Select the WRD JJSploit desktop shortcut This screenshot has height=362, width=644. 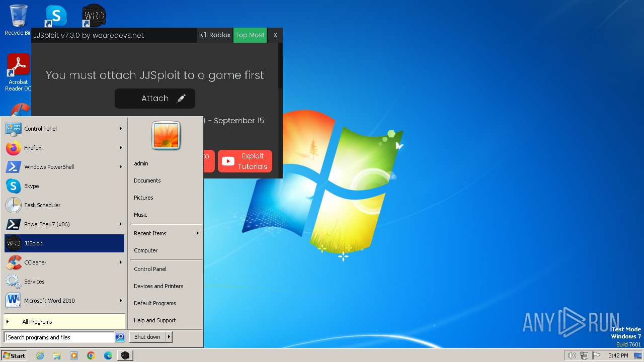94,16
